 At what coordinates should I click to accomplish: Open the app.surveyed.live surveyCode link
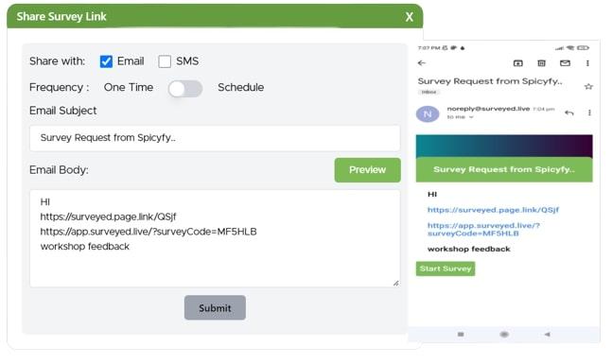pos(483,230)
